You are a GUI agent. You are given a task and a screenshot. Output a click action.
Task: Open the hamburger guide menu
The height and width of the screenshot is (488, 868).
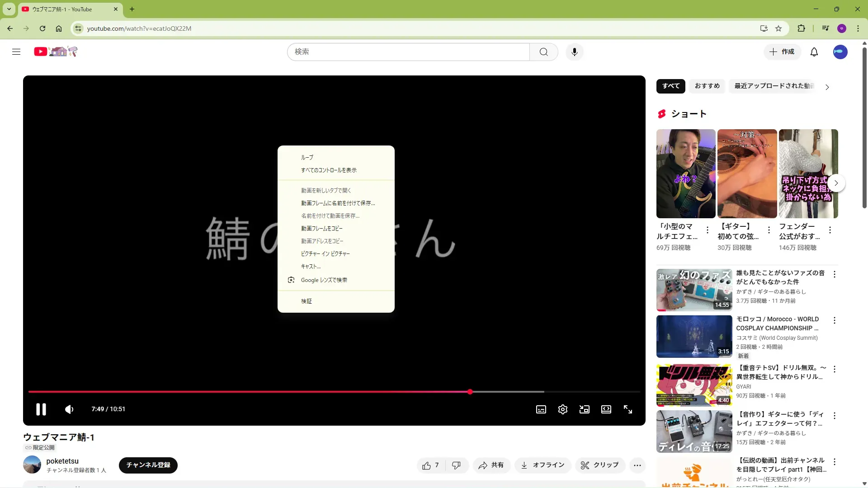(16, 52)
